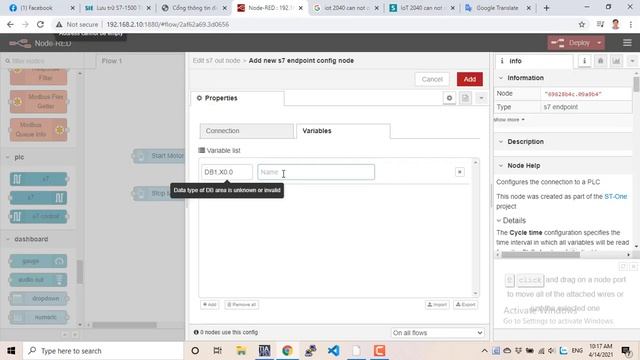This screenshot has width=640, height=360.
Task: Click the browser address bar URL
Action: point(167,24)
